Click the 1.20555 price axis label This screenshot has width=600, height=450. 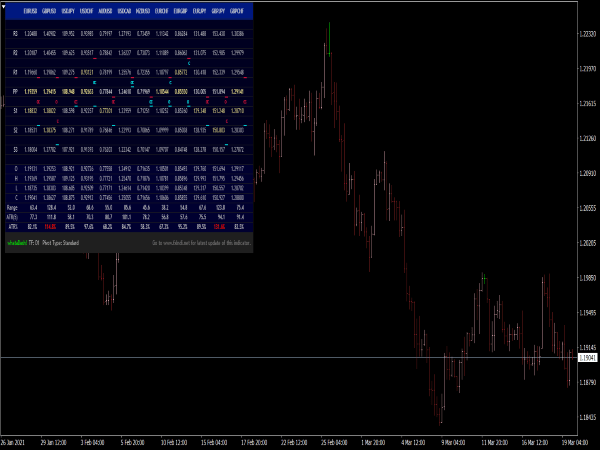tap(587, 208)
